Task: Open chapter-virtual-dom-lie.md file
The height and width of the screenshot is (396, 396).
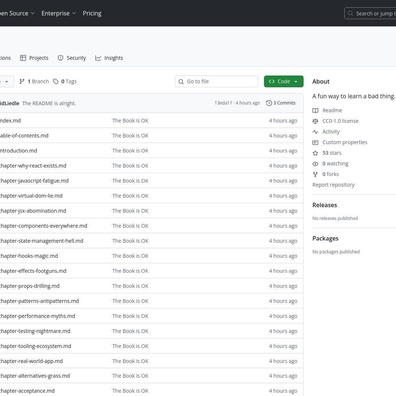Action: point(31,196)
